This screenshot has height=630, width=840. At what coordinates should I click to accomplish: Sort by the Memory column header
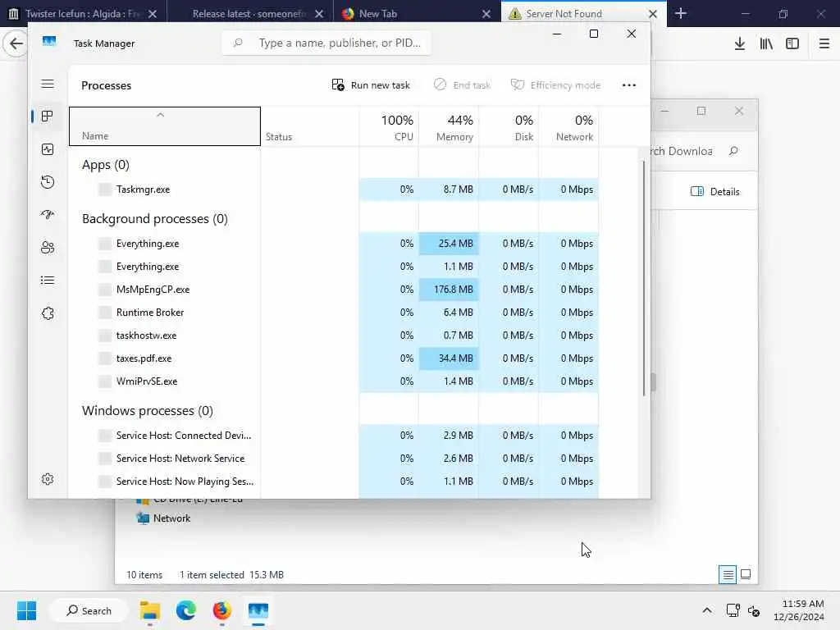[x=449, y=126]
